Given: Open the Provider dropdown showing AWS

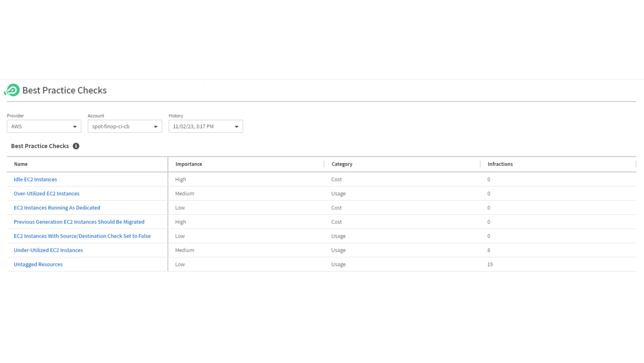Looking at the screenshot, I should tap(44, 126).
